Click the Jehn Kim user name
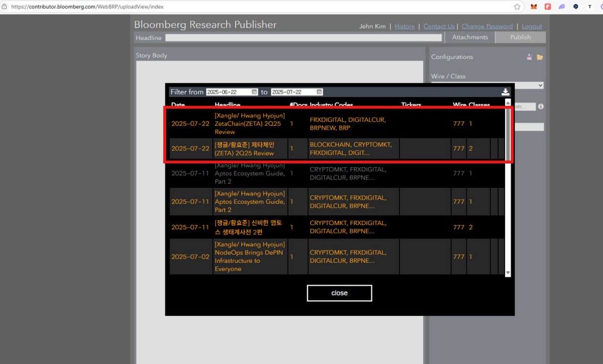The height and width of the screenshot is (364, 603). click(372, 26)
